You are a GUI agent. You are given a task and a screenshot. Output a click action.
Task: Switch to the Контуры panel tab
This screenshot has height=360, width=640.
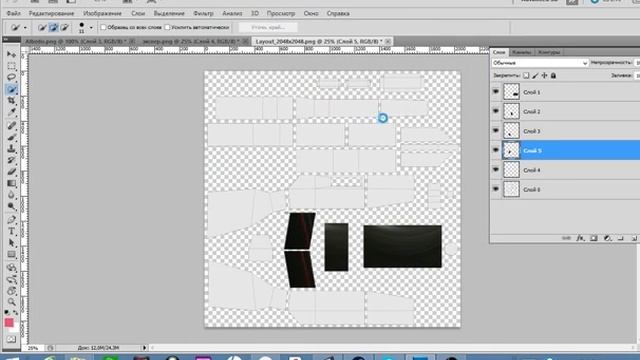(x=549, y=52)
